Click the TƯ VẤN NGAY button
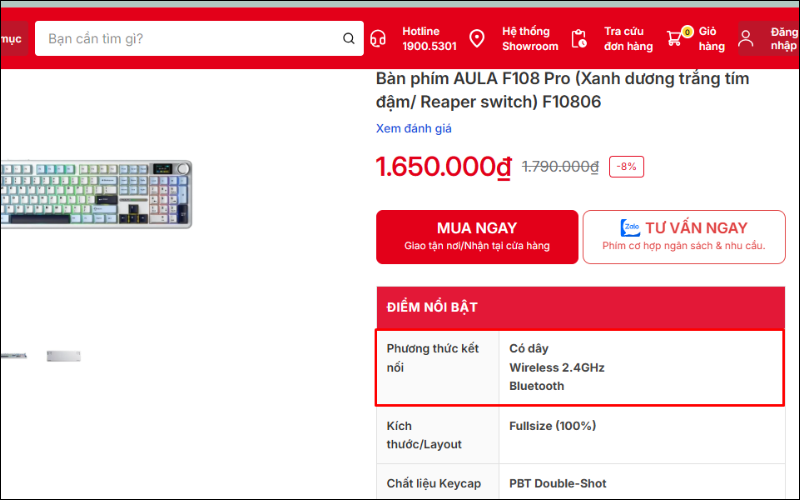 click(x=684, y=237)
